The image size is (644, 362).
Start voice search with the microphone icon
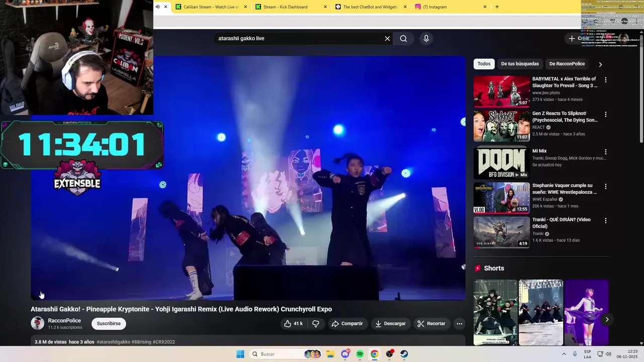click(426, 39)
